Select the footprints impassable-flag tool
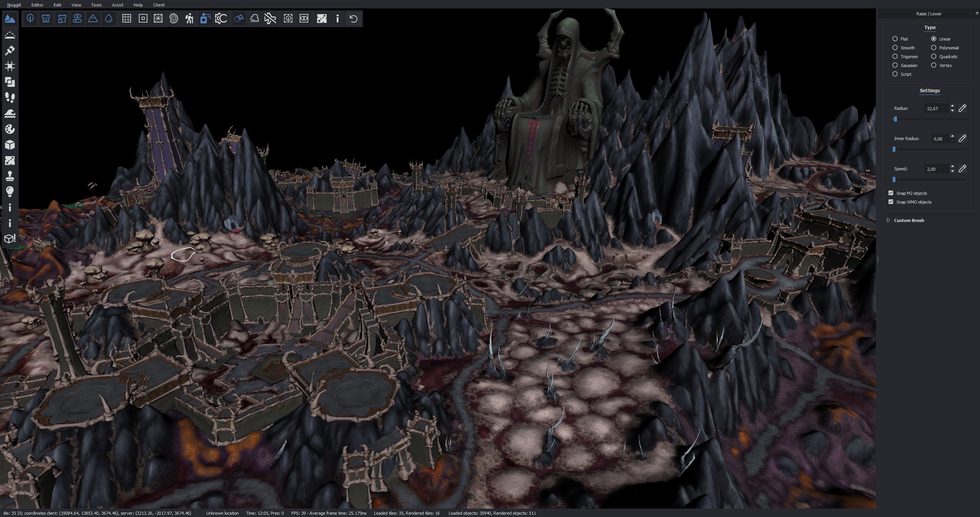980x517 pixels. [10, 98]
